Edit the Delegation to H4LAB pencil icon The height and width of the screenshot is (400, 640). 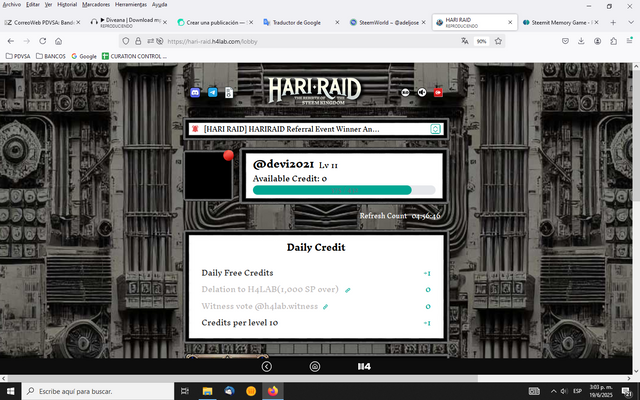[x=348, y=290]
